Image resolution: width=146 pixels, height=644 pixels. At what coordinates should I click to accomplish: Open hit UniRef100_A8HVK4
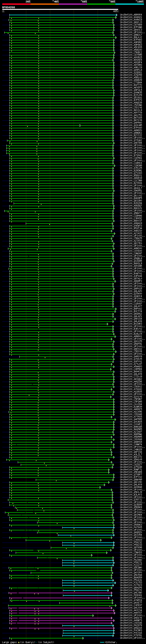point(131,15)
